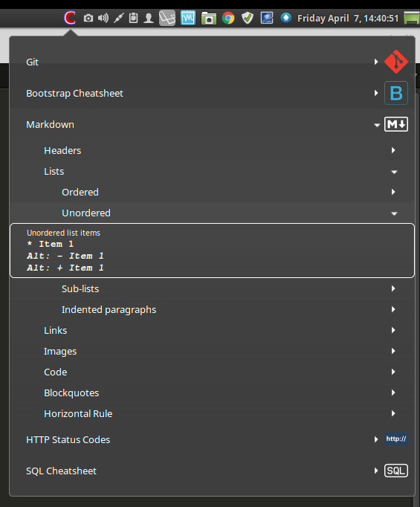This screenshot has height=507, width=420.
Task: Collapse the Lists section arrow
Action: [394, 172]
